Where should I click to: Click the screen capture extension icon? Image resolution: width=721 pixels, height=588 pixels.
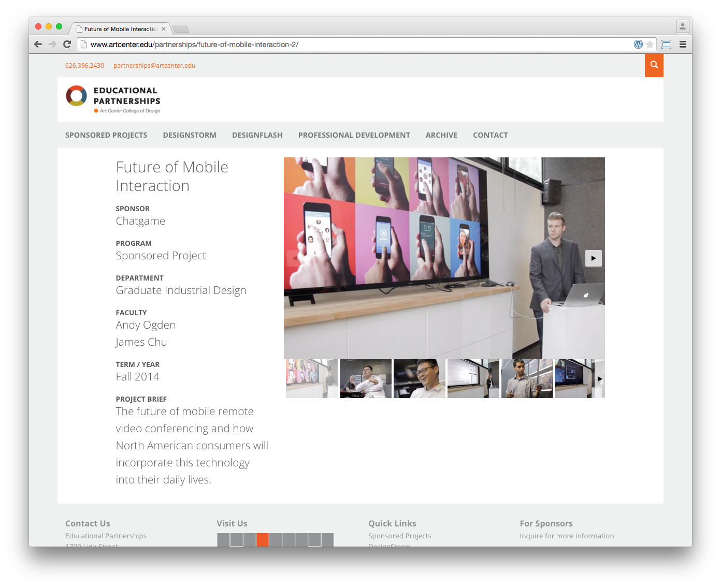point(667,45)
